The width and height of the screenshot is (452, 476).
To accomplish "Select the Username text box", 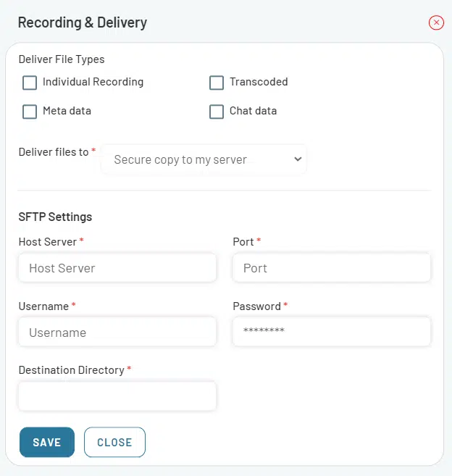I will pyautogui.click(x=117, y=333).
